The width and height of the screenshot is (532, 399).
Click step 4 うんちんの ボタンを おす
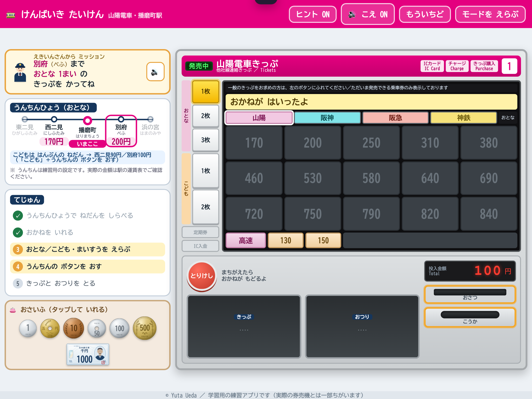88,267
